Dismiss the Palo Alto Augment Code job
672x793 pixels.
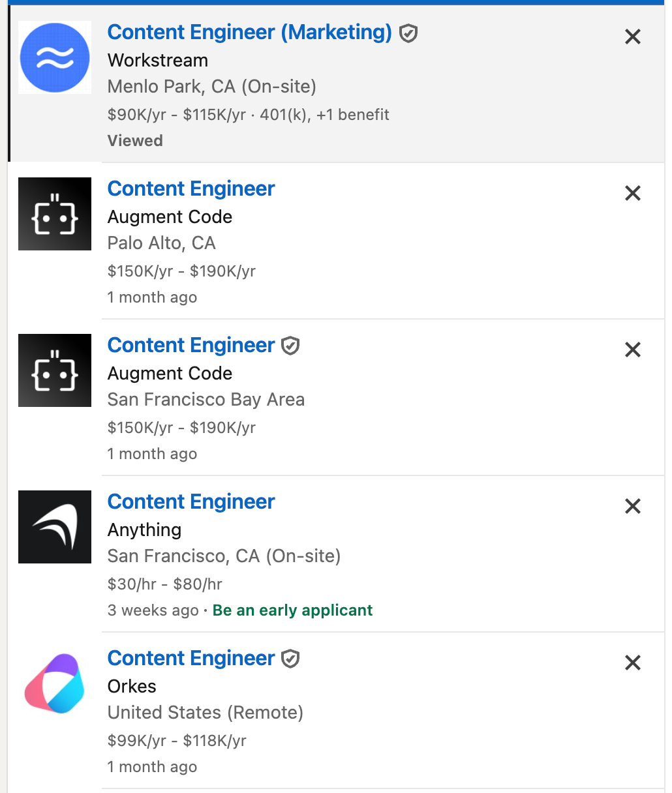[x=633, y=194]
